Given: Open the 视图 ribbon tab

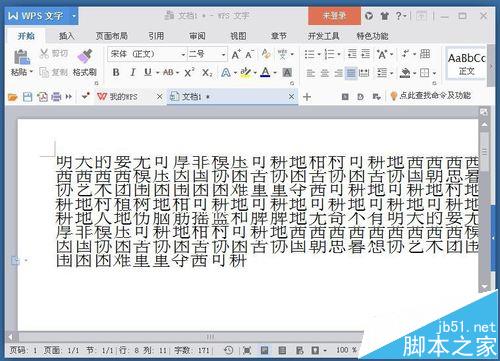Looking at the screenshot, I should [238, 36].
